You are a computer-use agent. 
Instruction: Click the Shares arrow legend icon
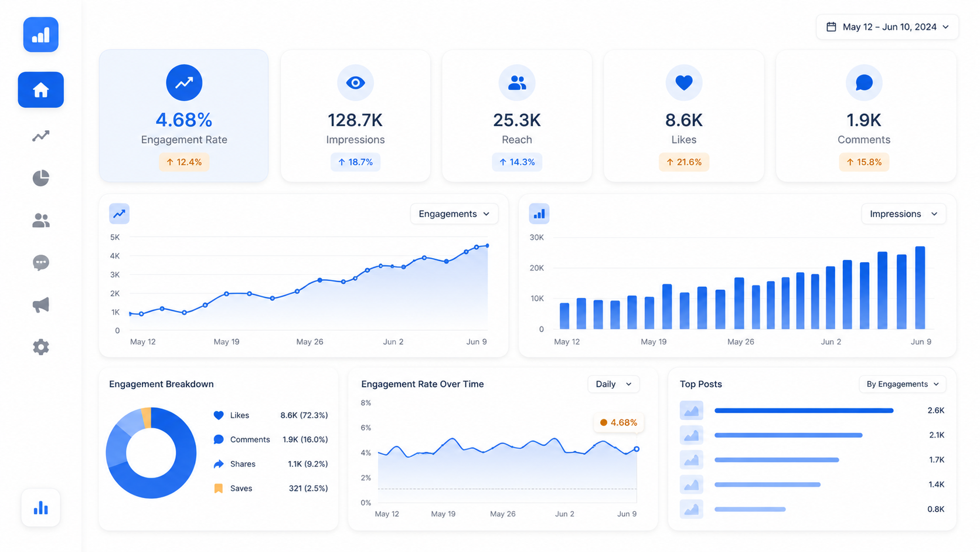219,464
